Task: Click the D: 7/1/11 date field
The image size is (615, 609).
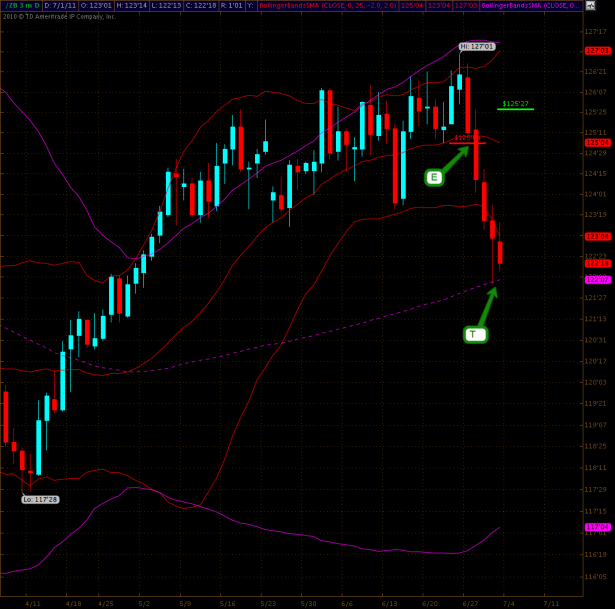Action: pyautogui.click(x=58, y=5)
